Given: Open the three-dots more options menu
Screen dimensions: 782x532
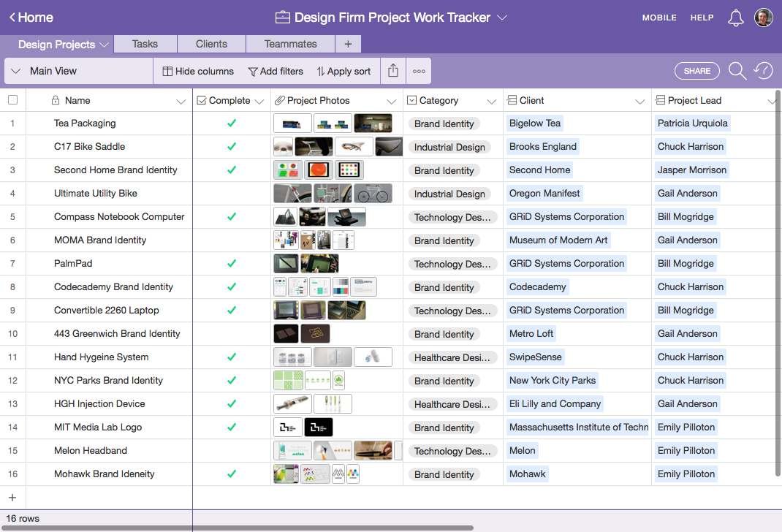Looking at the screenshot, I should coord(419,72).
